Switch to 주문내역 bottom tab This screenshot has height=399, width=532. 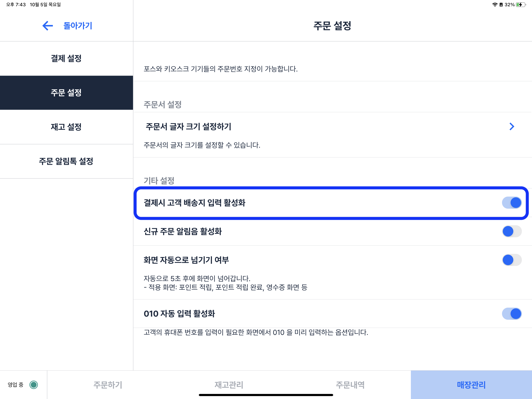click(350, 385)
